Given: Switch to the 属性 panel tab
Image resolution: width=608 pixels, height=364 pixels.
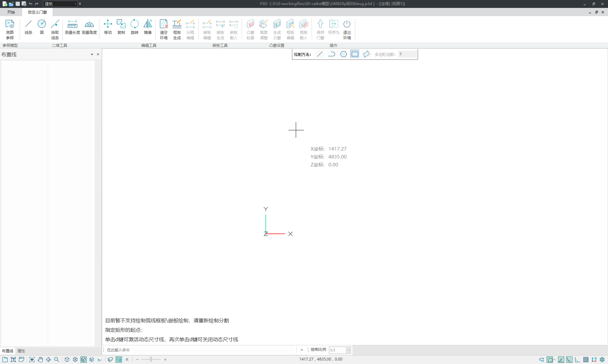Looking at the screenshot, I should coord(21,351).
